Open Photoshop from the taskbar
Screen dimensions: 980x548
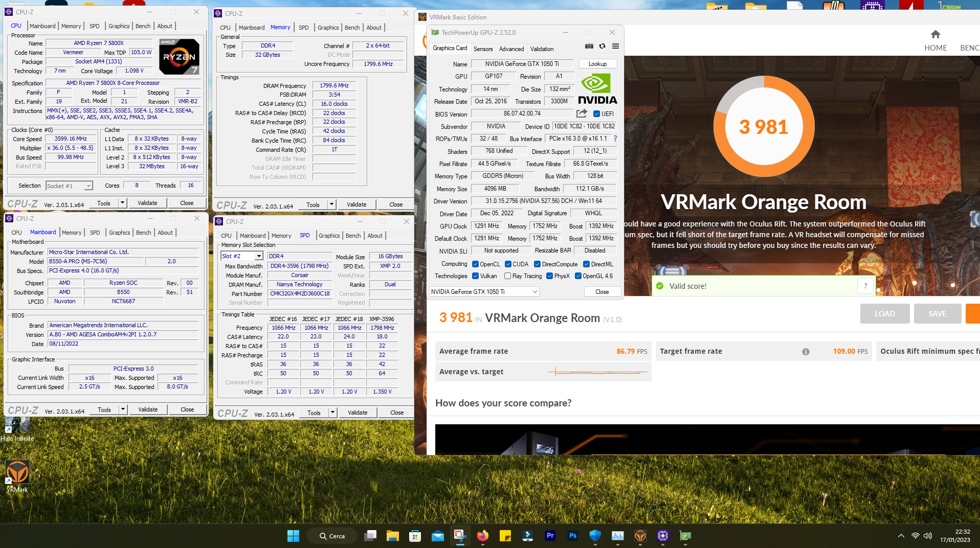click(x=573, y=536)
